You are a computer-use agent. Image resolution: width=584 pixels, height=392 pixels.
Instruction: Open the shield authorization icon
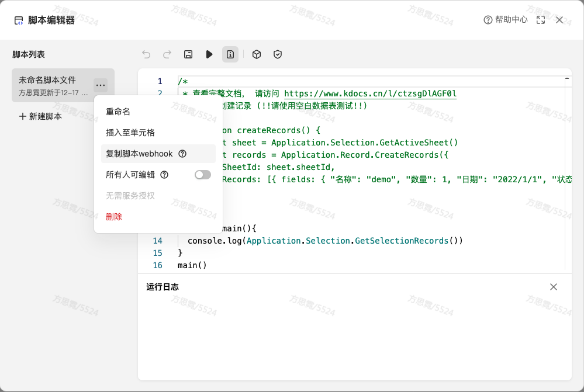[278, 54]
